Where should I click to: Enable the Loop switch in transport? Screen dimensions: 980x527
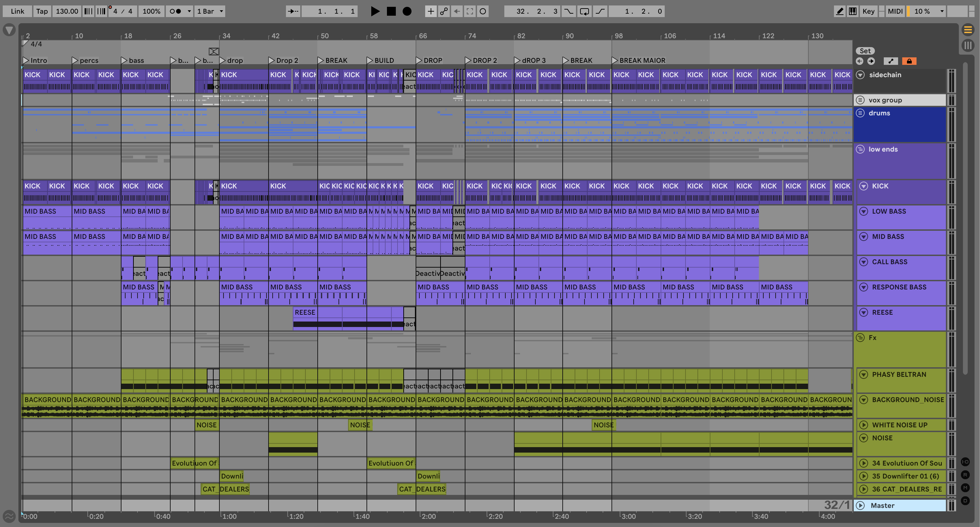(x=584, y=11)
